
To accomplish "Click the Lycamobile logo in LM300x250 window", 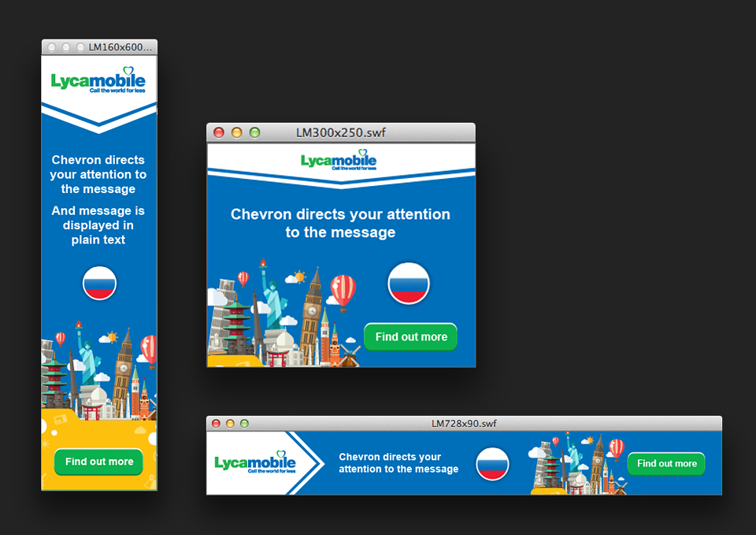I will pyautogui.click(x=339, y=160).
